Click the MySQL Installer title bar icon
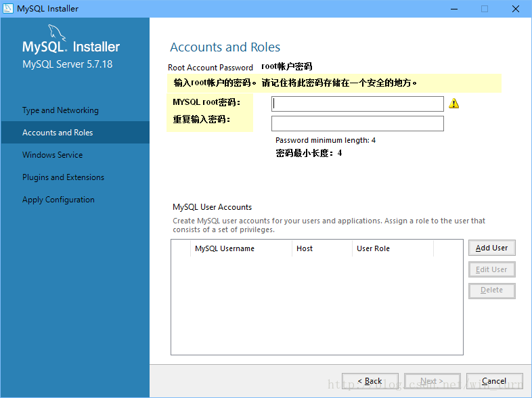 [x=8, y=9]
